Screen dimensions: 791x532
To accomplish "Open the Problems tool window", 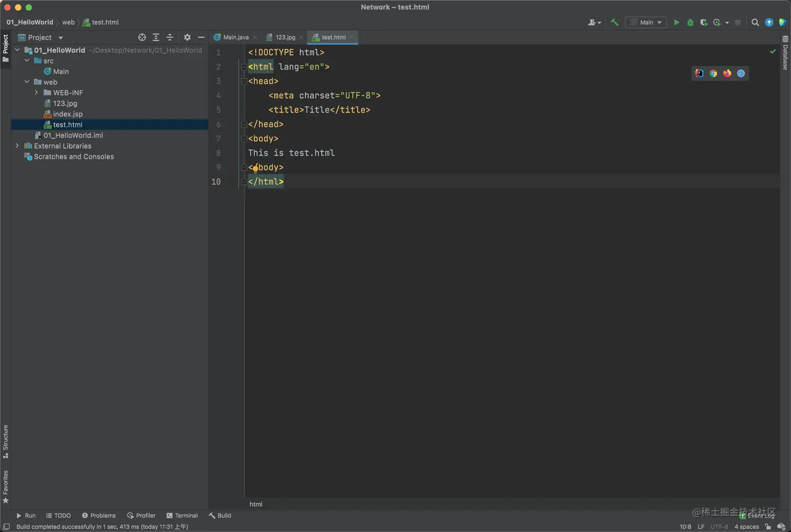I will [x=99, y=516].
